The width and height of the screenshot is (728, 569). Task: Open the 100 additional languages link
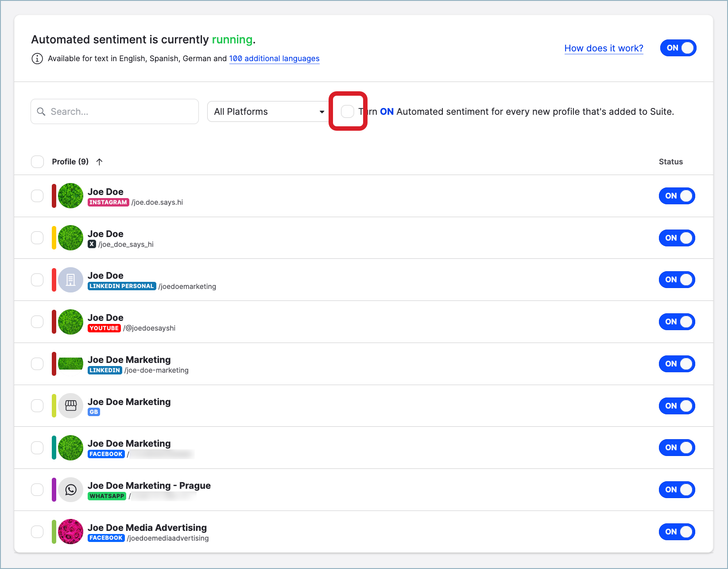274,58
